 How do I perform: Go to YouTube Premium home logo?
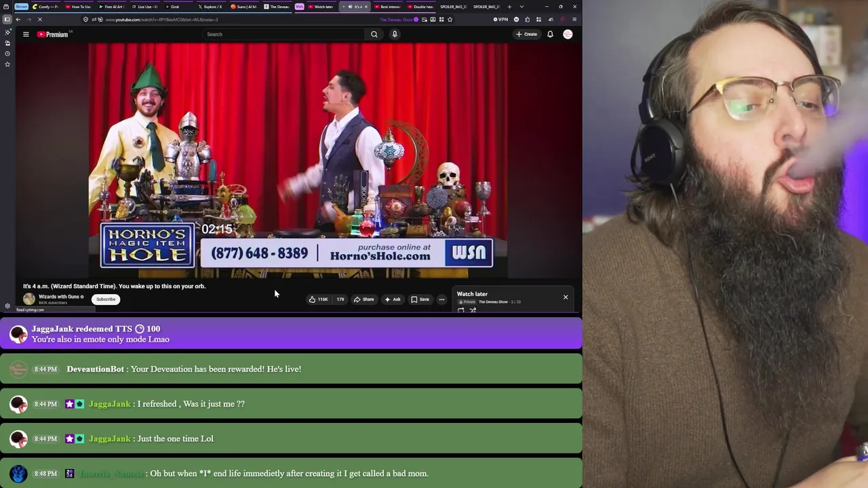pos(54,34)
